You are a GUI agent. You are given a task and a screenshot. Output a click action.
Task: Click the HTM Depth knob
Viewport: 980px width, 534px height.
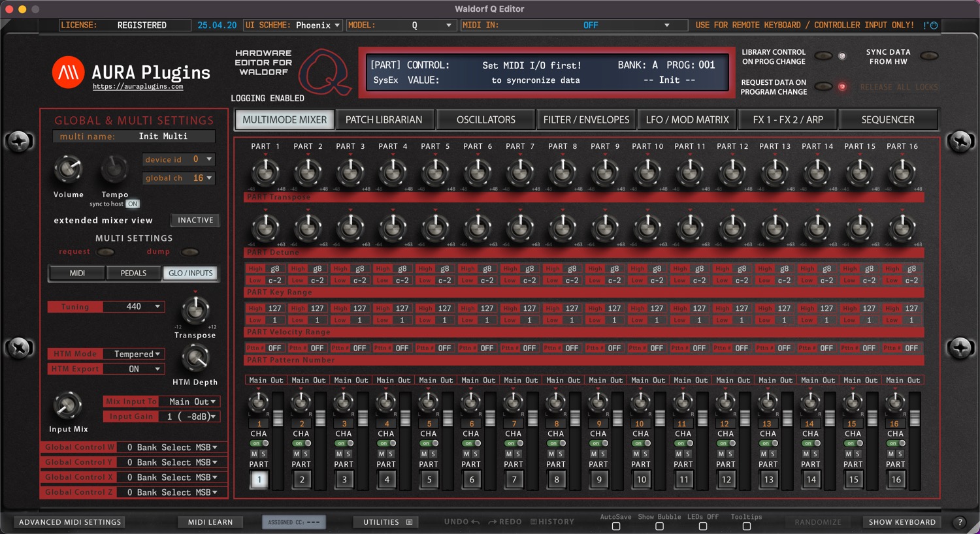(195, 358)
